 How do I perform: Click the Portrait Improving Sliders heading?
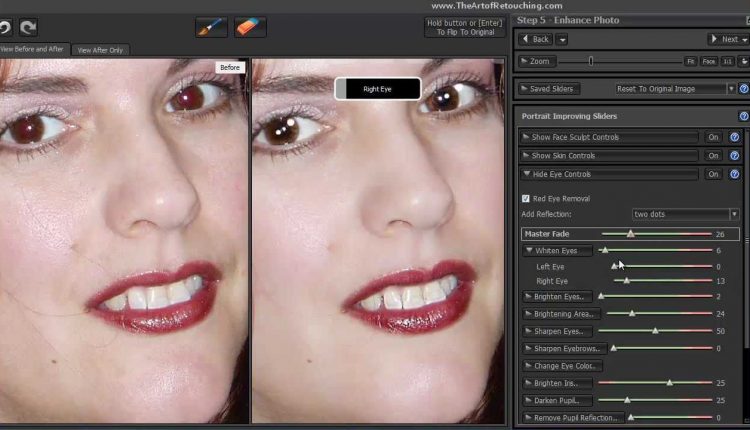pos(569,116)
